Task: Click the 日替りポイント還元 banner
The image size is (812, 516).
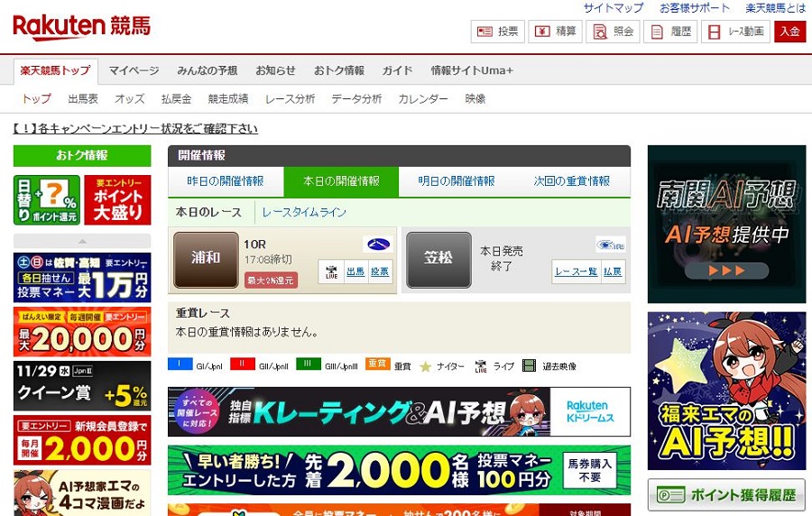Action: coord(47,199)
